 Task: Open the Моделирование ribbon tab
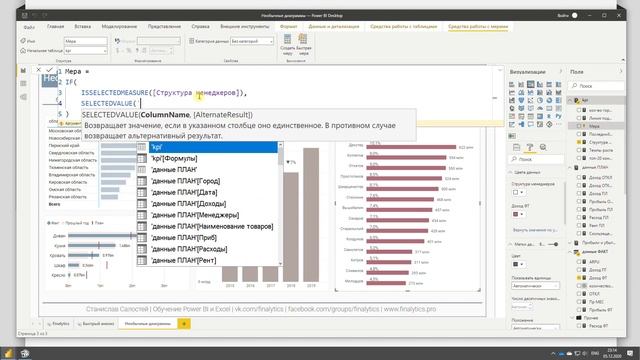(x=119, y=27)
